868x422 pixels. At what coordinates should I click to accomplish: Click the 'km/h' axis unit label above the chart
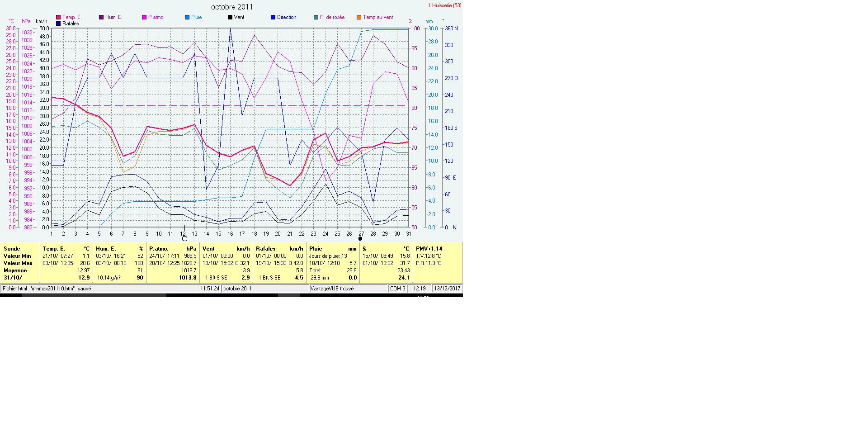click(x=42, y=21)
